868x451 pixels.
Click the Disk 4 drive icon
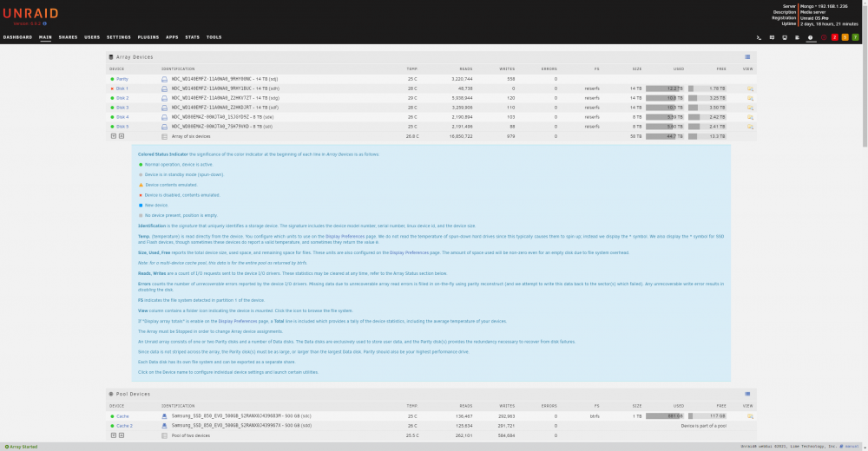point(164,117)
